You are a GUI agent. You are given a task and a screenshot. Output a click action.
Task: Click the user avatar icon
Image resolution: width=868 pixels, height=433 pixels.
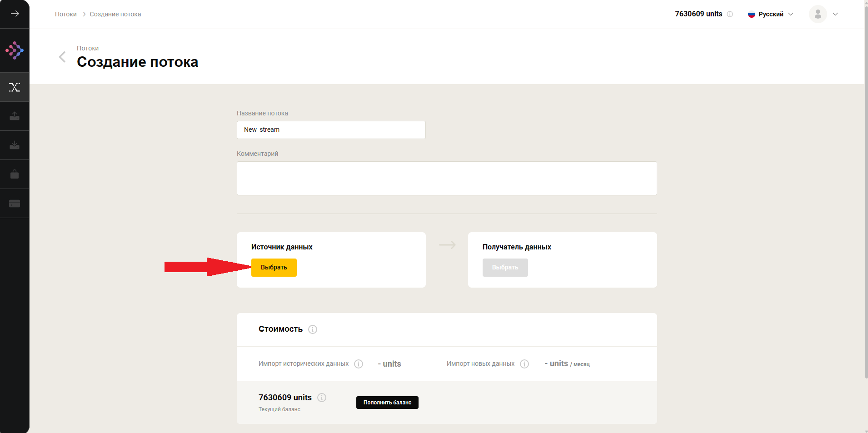pos(818,14)
